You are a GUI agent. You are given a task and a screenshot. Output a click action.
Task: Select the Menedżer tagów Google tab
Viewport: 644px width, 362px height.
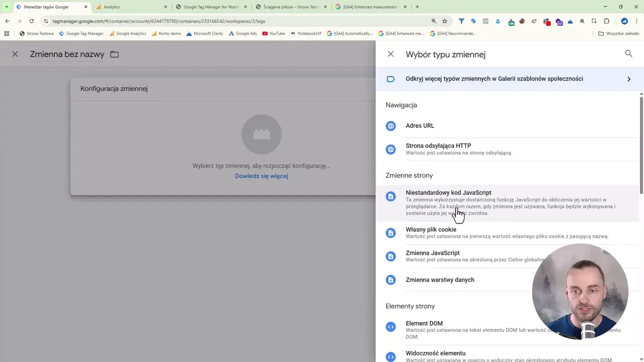(51, 7)
